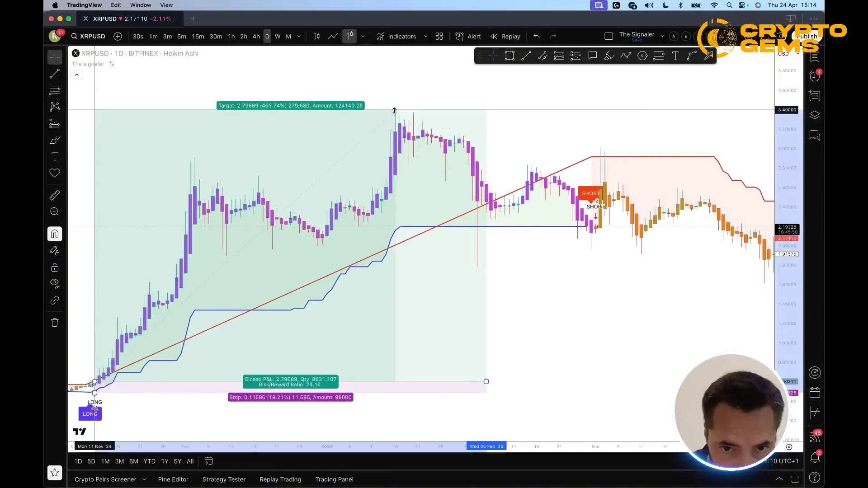Maximize the bottom panel
The image size is (868, 488).
[795, 479]
